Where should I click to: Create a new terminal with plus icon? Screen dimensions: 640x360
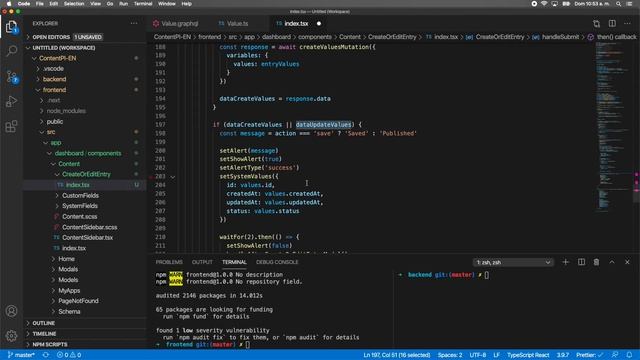coord(565,262)
